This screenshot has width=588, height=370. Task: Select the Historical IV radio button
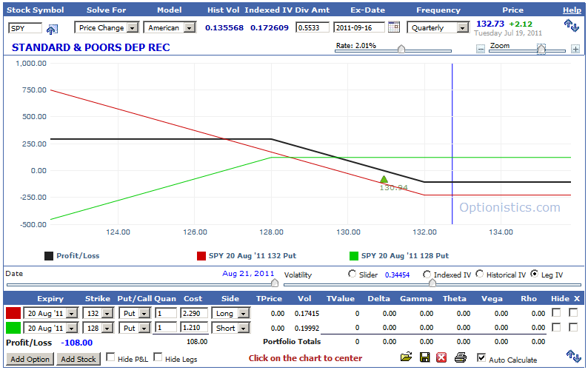click(479, 274)
